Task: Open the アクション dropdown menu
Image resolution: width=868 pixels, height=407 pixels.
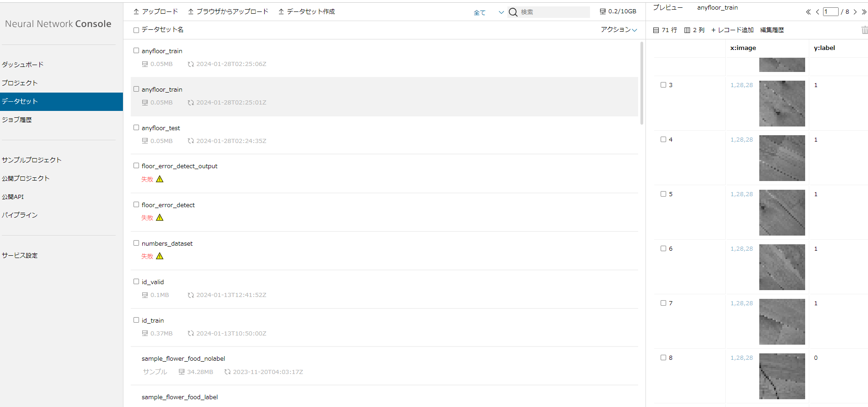Action: [618, 30]
